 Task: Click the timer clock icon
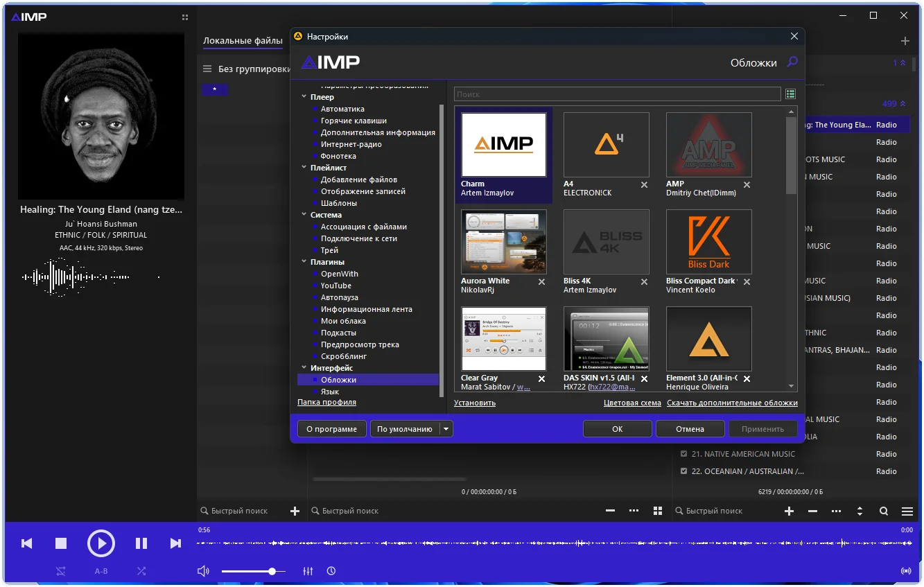pos(331,571)
